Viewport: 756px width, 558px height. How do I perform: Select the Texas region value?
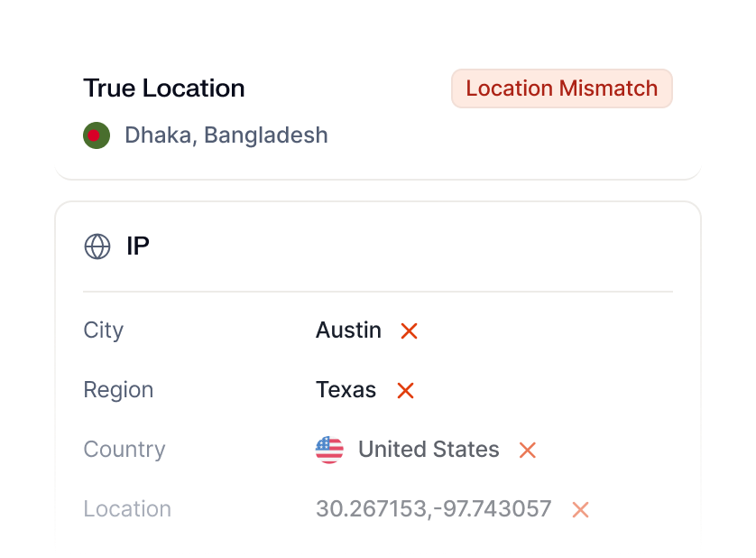[x=346, y=390]
